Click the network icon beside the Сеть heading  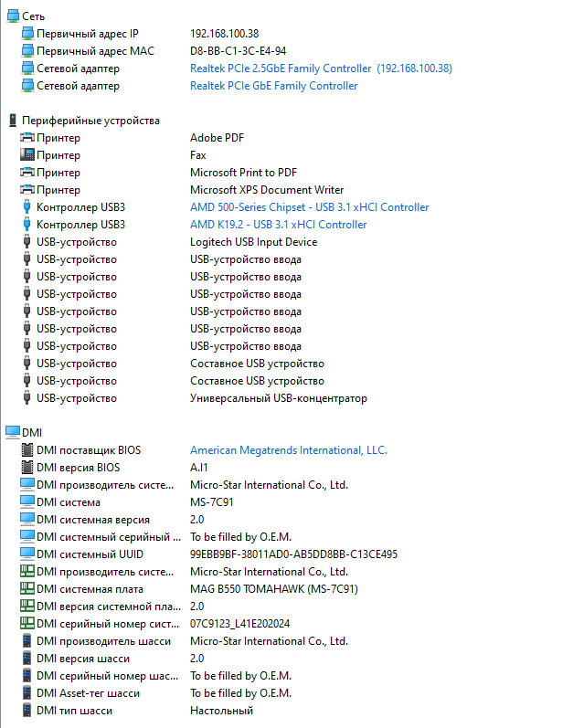tap(13, 16)
